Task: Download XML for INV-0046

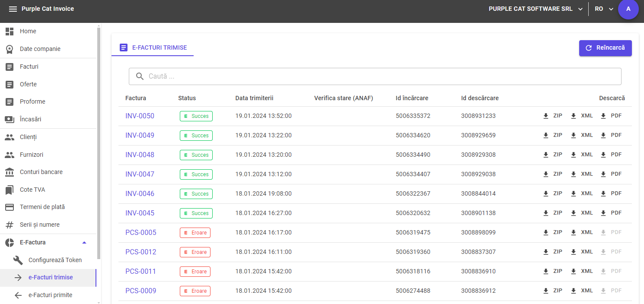Action: point(581,193)
